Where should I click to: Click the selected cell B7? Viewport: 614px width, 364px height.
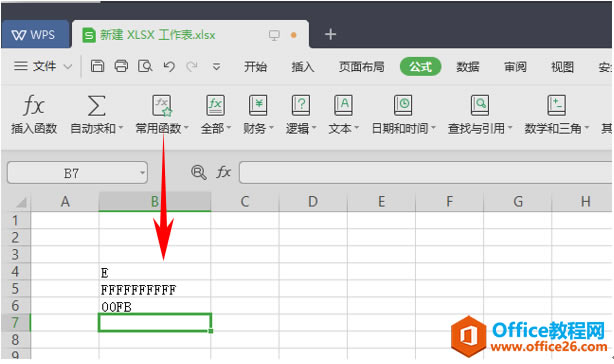pyautogui.click(x=155, y=323)
